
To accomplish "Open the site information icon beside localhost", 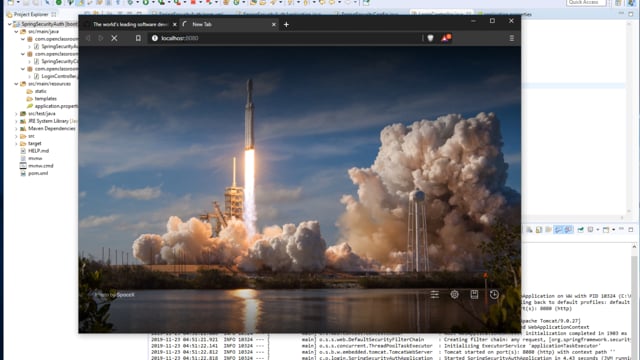I will click(155, 38).
